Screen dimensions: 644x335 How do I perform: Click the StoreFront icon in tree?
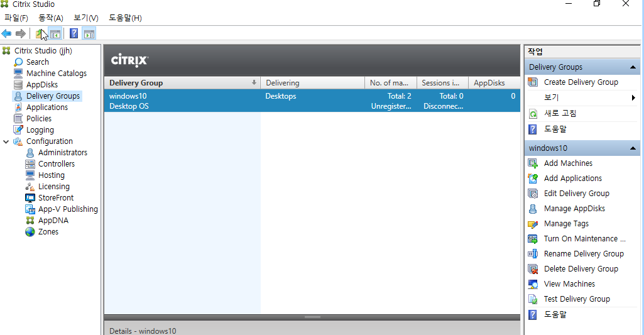tap(30, 198)
